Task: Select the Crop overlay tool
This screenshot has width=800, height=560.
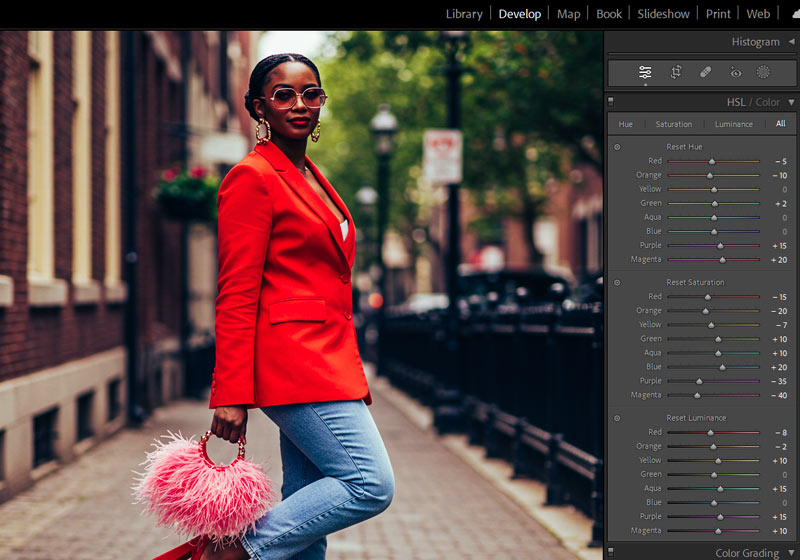Action: pos(676,72)
